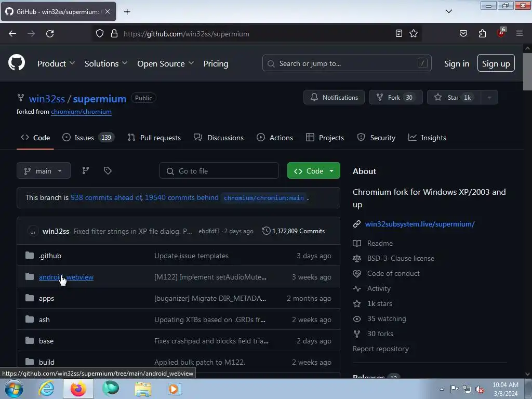Screen dimensions: 532x399
Task: Click the 19540 commits behind link
Action: [x=181, y=197]
